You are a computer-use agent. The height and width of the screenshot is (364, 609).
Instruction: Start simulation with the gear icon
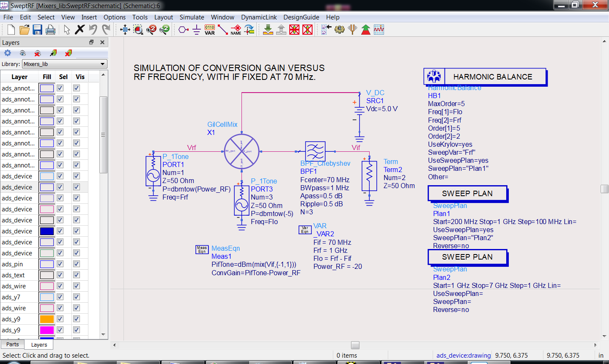pyautogui.click(x=340, y=30)
